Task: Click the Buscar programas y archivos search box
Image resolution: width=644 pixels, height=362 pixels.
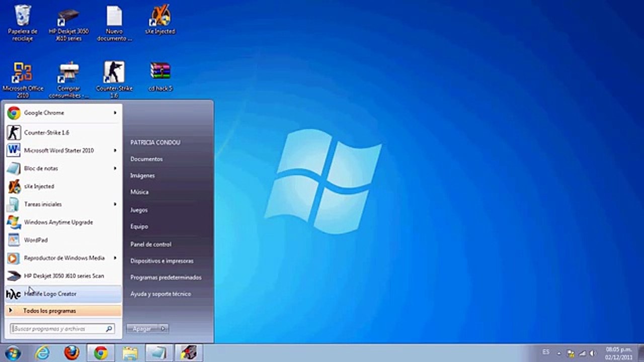Action: [62, 329]
